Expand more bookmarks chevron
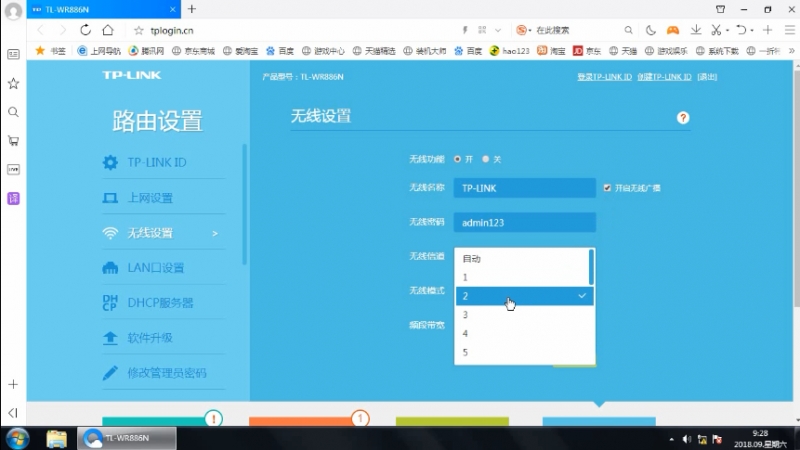The width and height of the screenshot is (800, 450). pyautogui.click(x=791, y=51)
